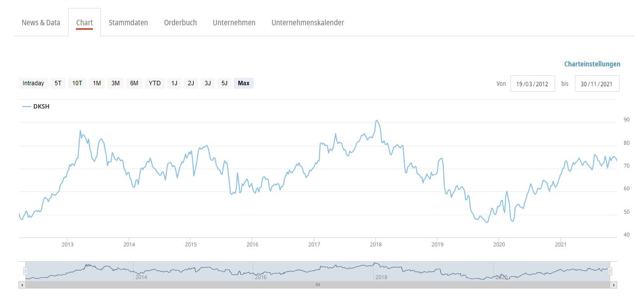The image size is (644, 296).
Task: Click the navigator scrollbar left arrow
Action: 21,285
